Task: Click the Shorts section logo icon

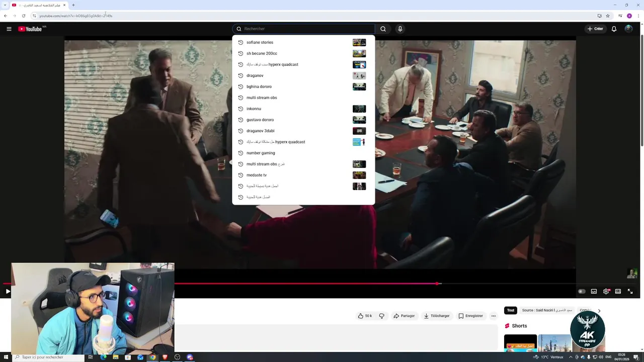Action: click(x=507, y=326)
